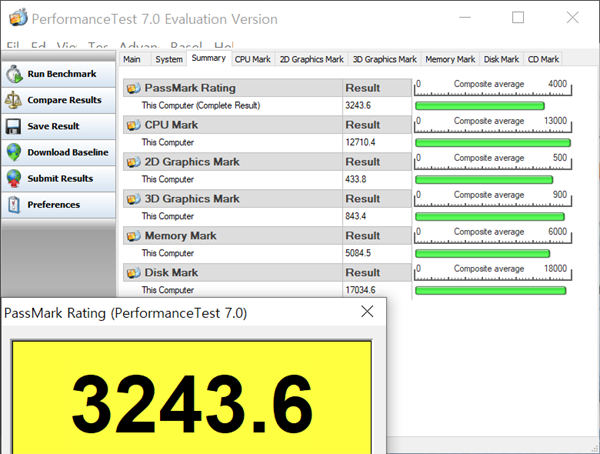Choose Submit Results

58,178
